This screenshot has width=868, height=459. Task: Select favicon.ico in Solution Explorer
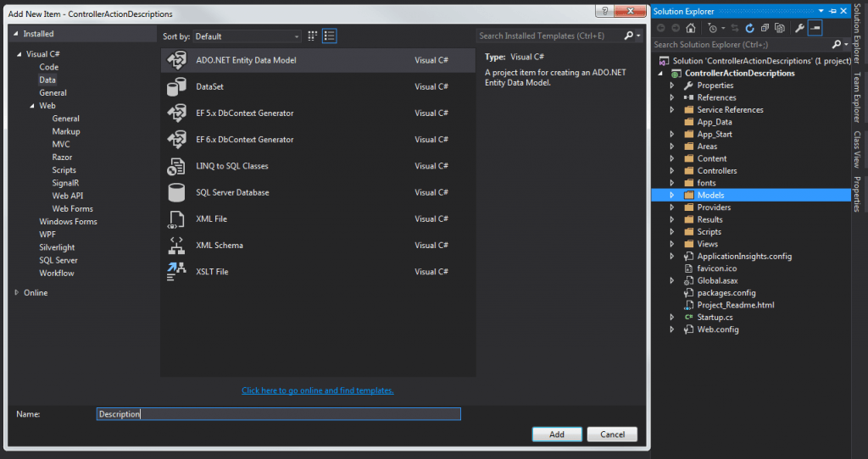[717, 268]
